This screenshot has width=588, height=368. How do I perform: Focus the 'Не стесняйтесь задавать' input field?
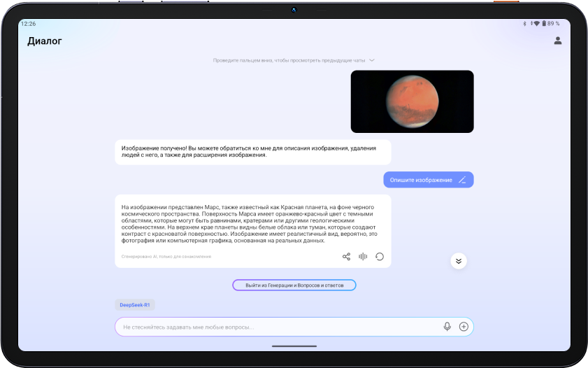click(x=280, y=327)
